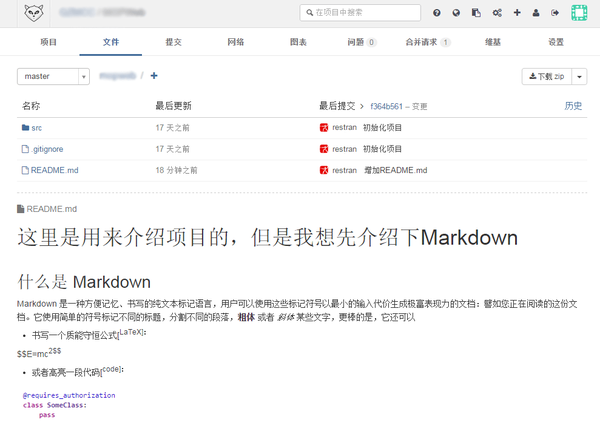
Task: Open the snippets clipboard icon
Action: (476, 13)
